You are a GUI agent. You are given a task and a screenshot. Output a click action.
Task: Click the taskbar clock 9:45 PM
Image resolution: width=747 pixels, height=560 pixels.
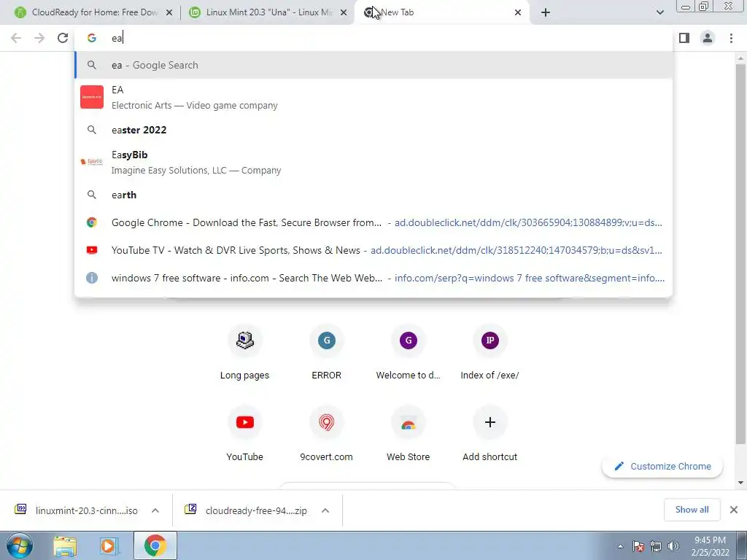pyautogui.click(x=710, y=546)
